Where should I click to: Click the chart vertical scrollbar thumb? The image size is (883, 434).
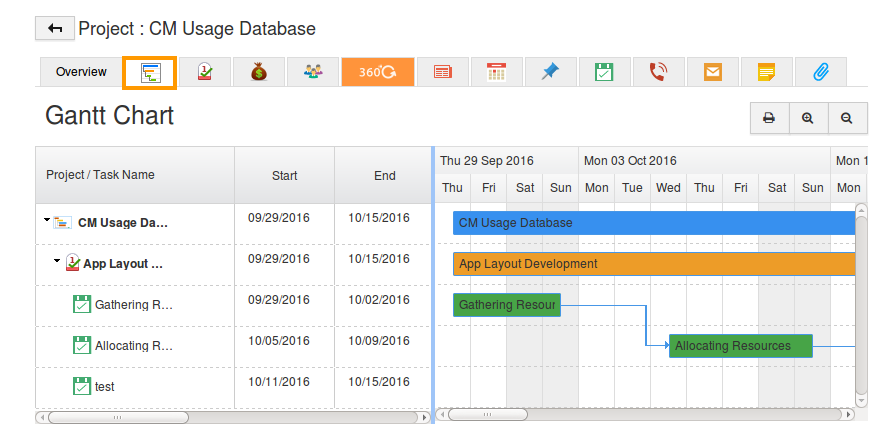[861, 305]
